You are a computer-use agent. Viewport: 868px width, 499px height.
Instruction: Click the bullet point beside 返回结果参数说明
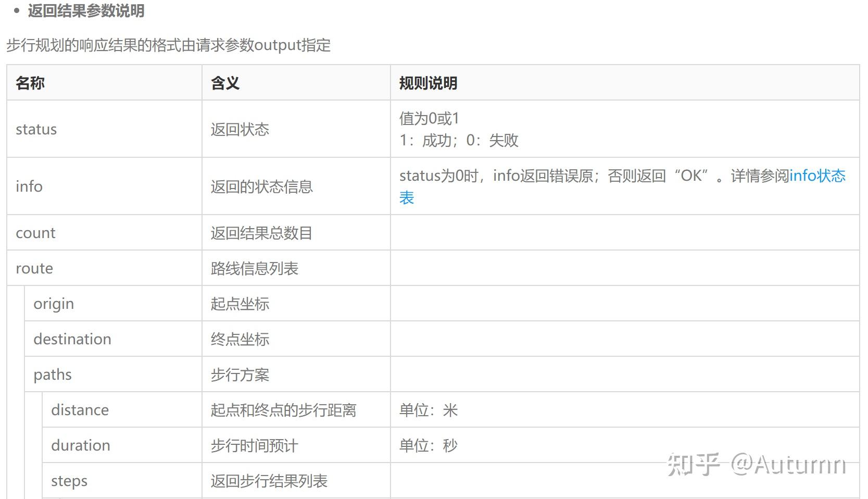[x=17, y=10]
